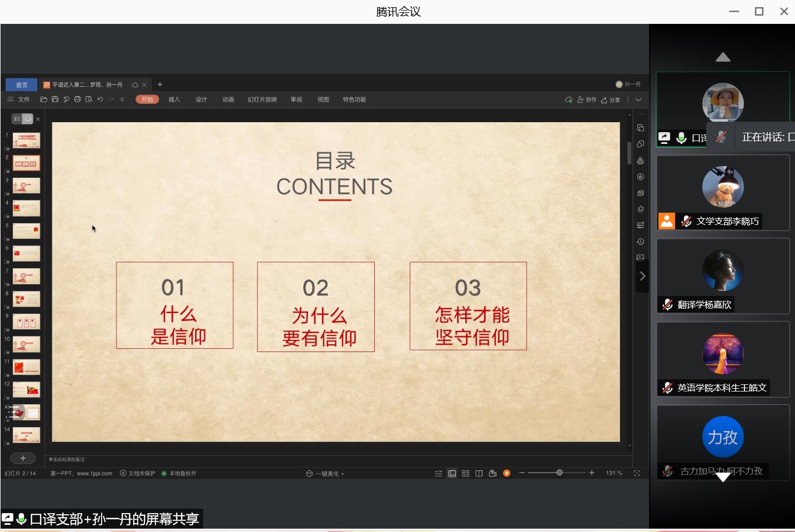Select slide 5 thumbnail in panel
Image resolution: width=795 pixels, height=532 pixels.
pos(26,231)
